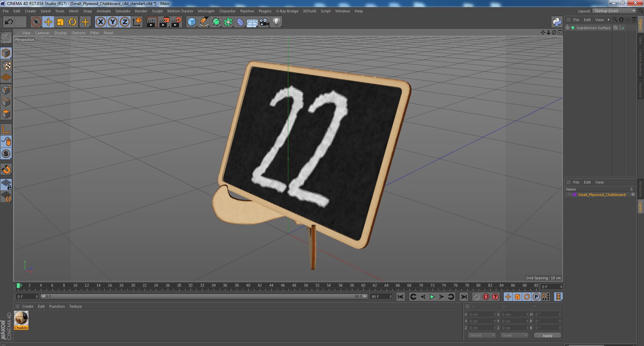644x346 pixels.
Task: Switch to Model mode
Action: (6, 53)
